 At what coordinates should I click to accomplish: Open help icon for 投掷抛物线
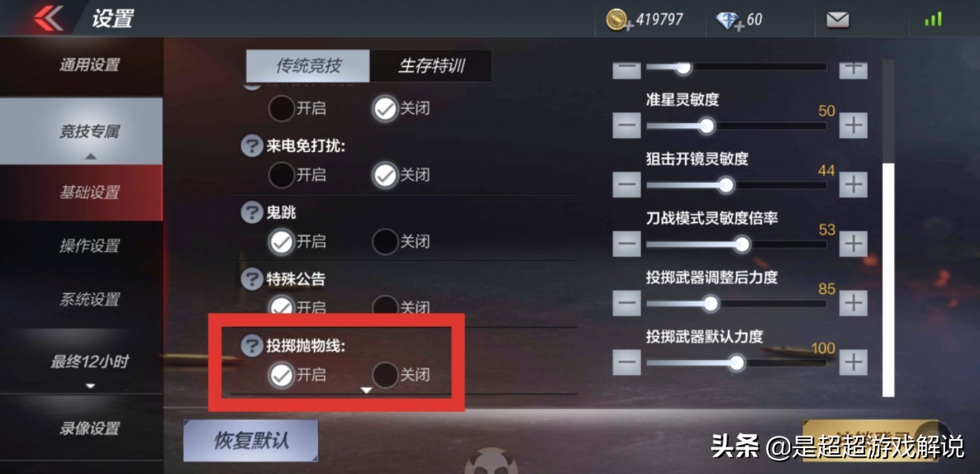tap(252, 346)
